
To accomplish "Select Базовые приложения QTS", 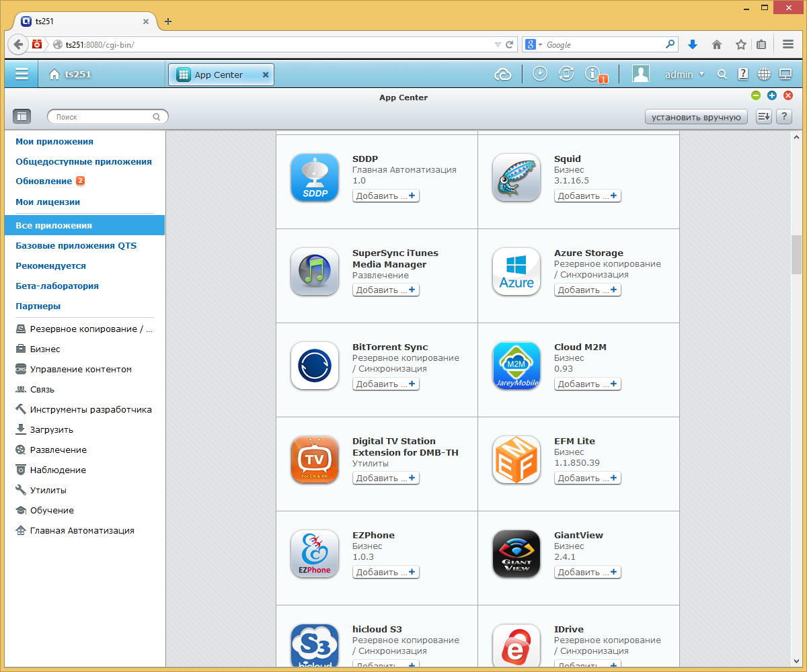I will coord(76,245).
